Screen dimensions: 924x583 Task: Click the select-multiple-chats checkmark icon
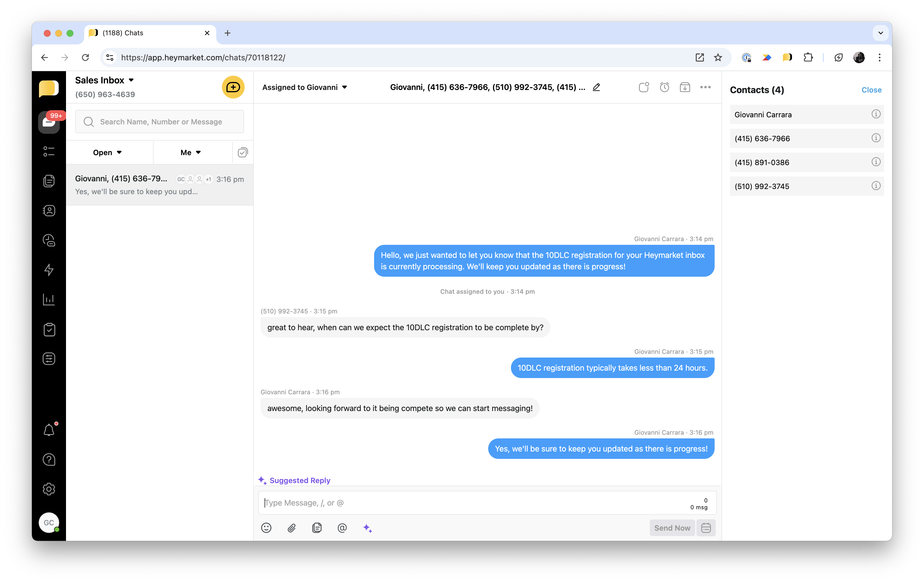pos(242,153)
